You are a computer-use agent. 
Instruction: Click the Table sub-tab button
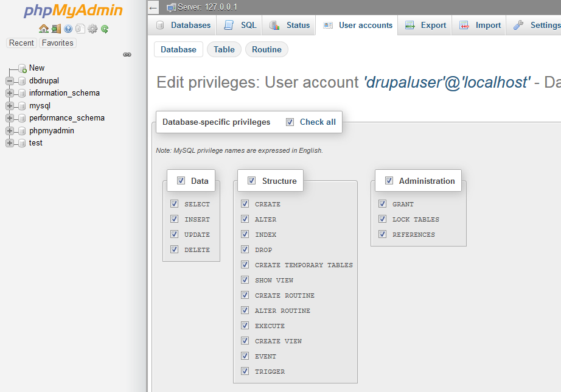(x=225, y=49)
